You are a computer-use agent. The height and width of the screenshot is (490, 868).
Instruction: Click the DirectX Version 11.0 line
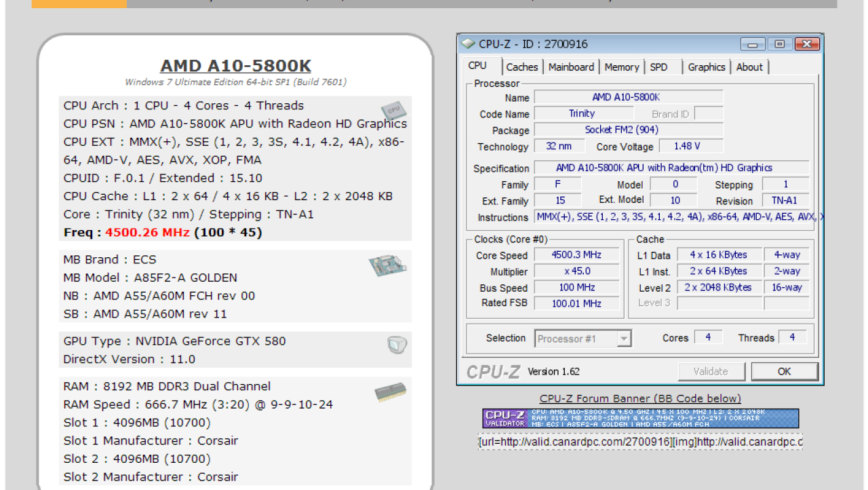pos(130,359)
